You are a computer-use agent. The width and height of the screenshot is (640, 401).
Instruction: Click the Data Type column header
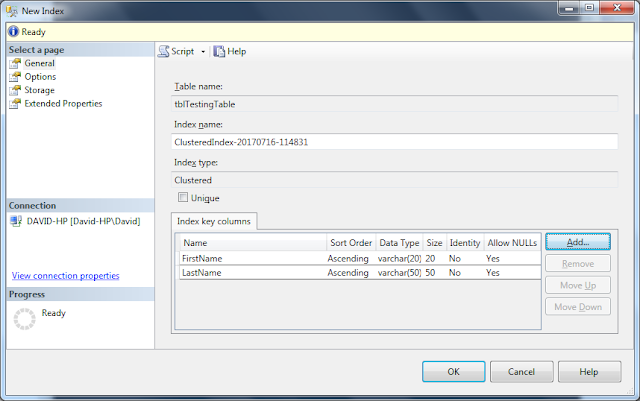coord(399,243)
